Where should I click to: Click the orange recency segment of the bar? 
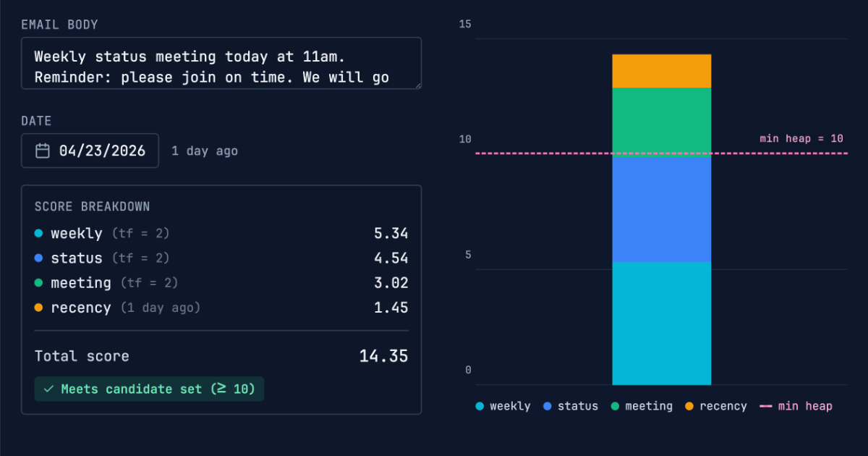pyautogui.click(x=661, y=71)
